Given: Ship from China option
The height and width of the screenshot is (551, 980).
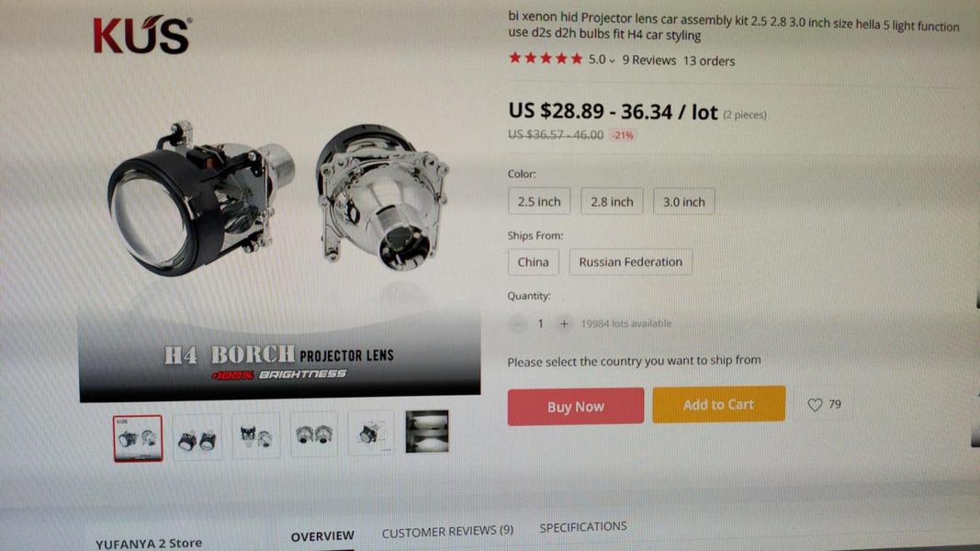Looking at the screenshot, I should pos(533,263).
